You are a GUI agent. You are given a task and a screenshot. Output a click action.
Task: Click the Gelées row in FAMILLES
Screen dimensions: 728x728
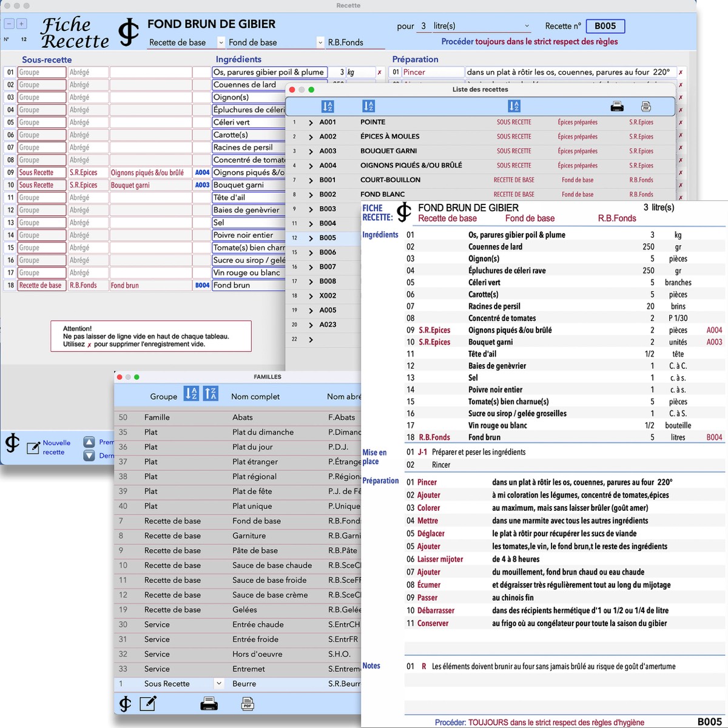pyautogui.click(x=238, y=610)
